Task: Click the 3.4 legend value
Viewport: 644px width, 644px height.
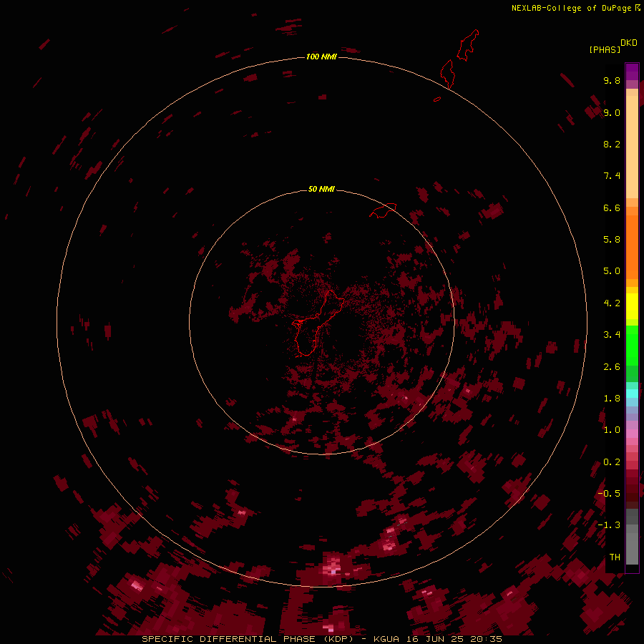Action: (612, 335)
